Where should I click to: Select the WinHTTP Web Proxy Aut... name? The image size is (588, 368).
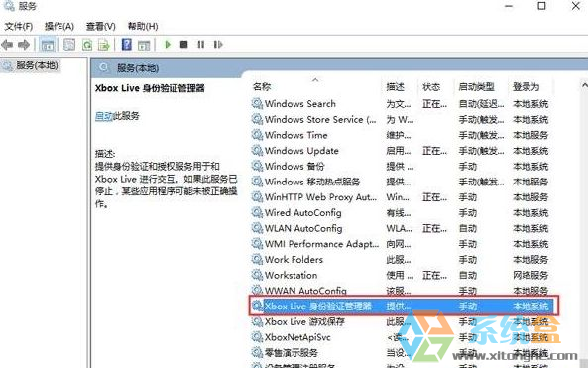tap(320, 197)
